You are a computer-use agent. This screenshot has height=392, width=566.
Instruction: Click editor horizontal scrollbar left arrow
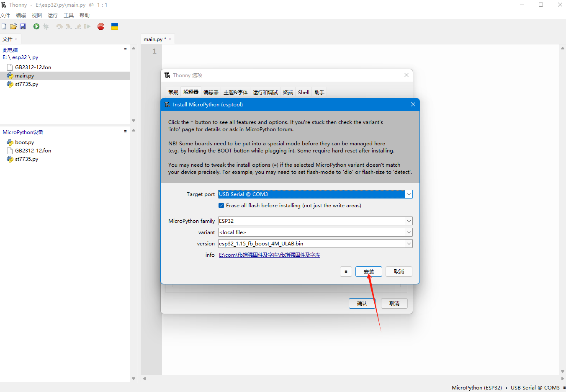[144, 378]
